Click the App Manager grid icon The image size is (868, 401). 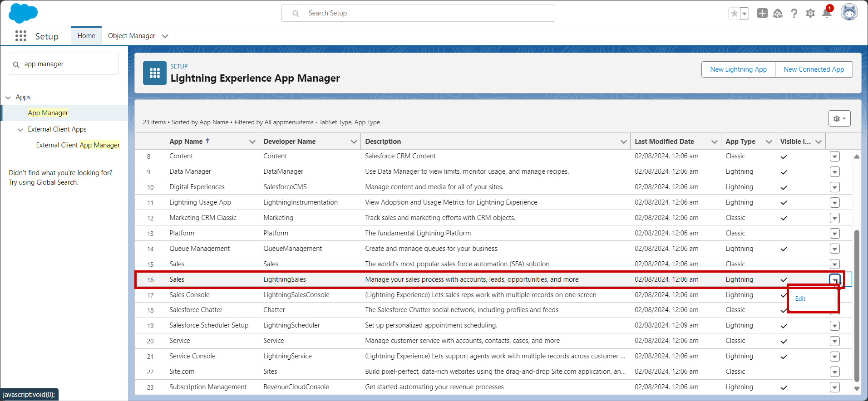pos(155,73)
